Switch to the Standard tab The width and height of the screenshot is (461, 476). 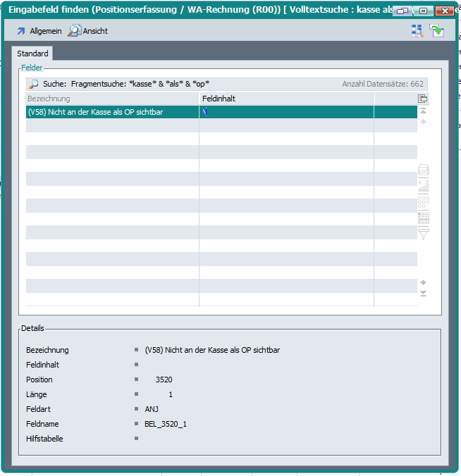point(32,54)
